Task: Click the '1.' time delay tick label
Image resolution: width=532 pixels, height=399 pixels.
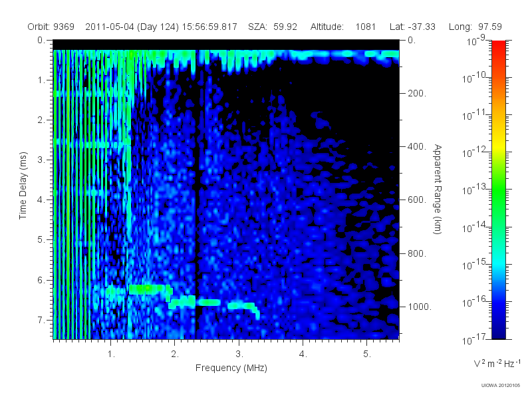Action: [41, 80]
